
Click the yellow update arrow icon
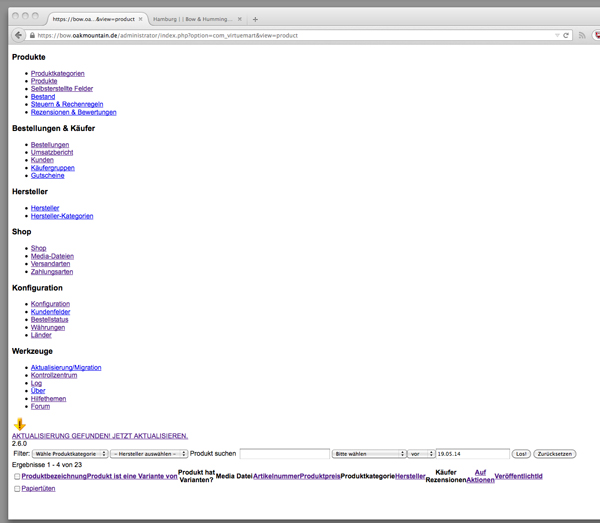[20, 424]
